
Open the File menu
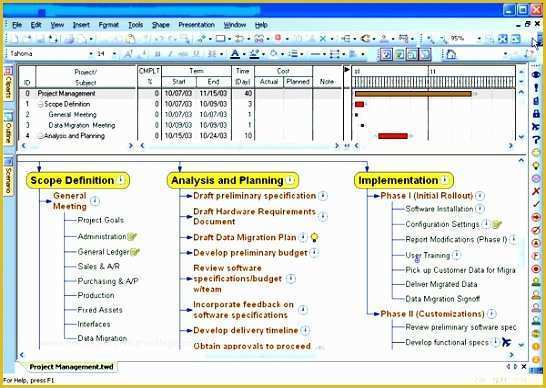pos(17,25)
